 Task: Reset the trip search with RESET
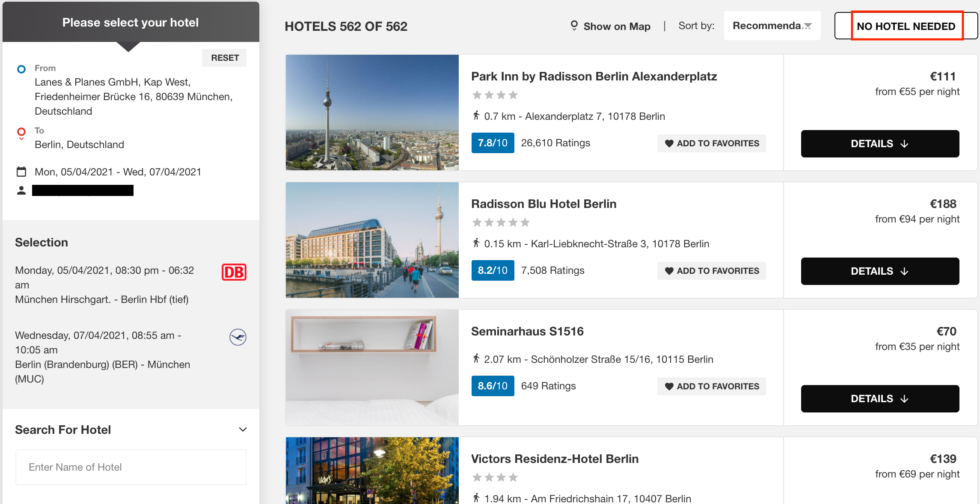click(225, 58)
